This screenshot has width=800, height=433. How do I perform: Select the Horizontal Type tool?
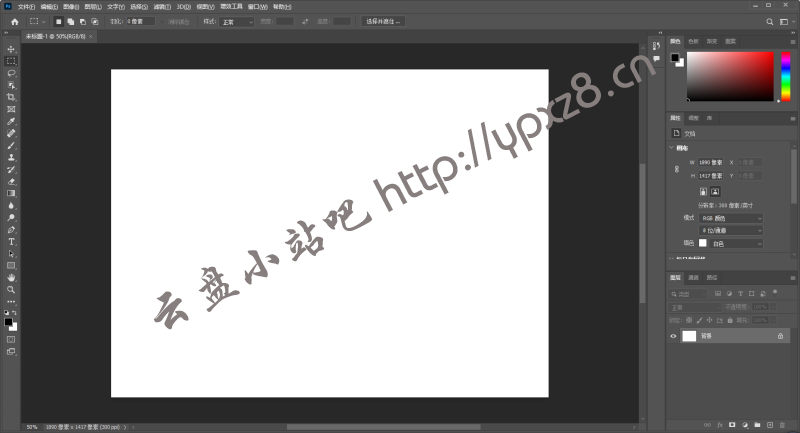pos(11,242)
